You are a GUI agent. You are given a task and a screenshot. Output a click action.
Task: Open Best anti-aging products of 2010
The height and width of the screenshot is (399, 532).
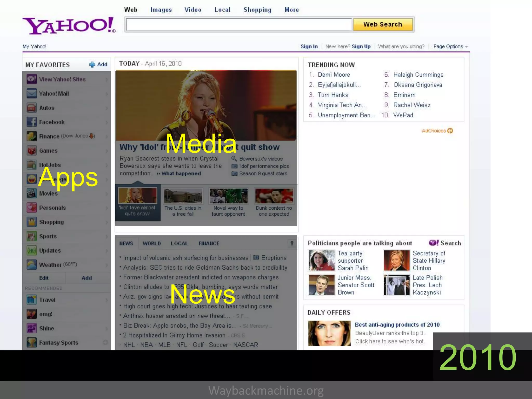397,325
